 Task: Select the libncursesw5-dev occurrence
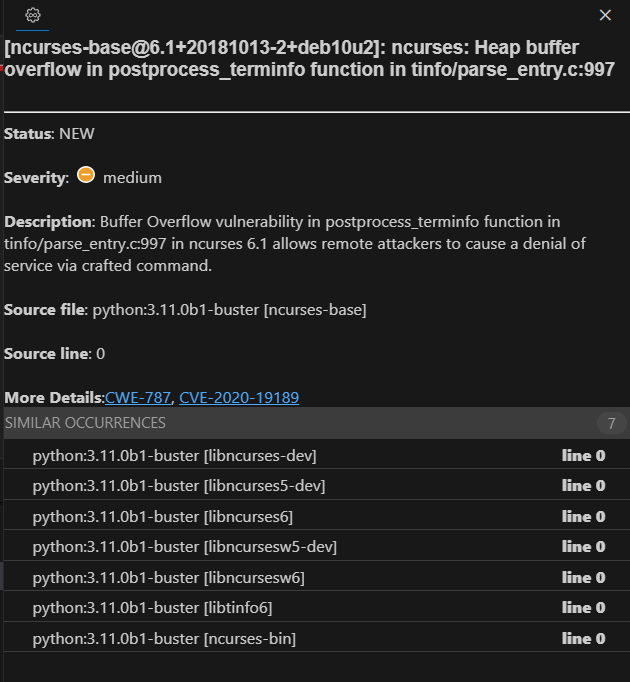pos(184,547)
